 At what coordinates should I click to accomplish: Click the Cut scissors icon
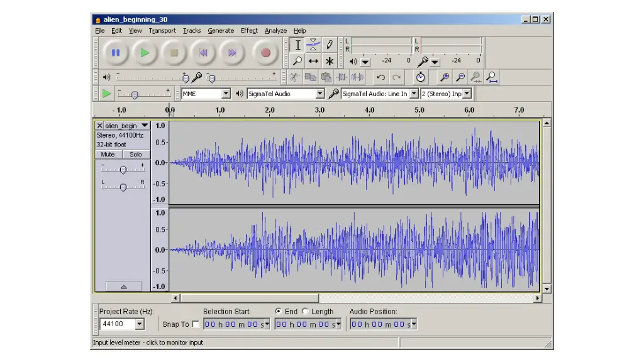point(294,77)
